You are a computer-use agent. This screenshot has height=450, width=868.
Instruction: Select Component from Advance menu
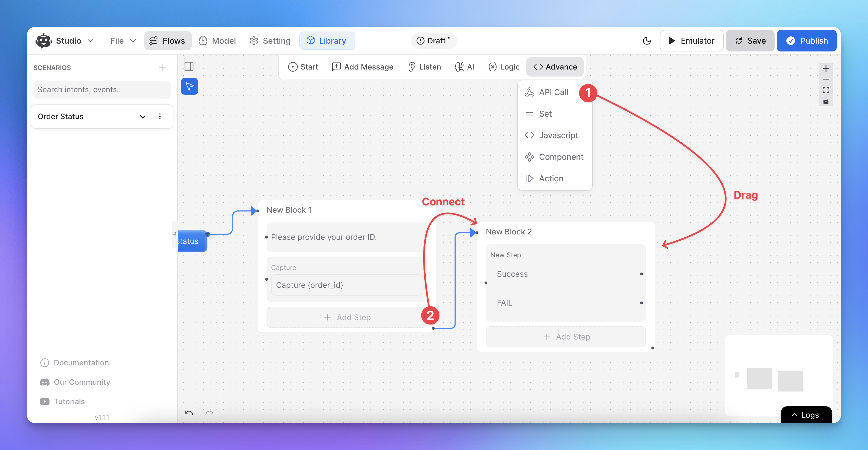[x=554, y=157]
